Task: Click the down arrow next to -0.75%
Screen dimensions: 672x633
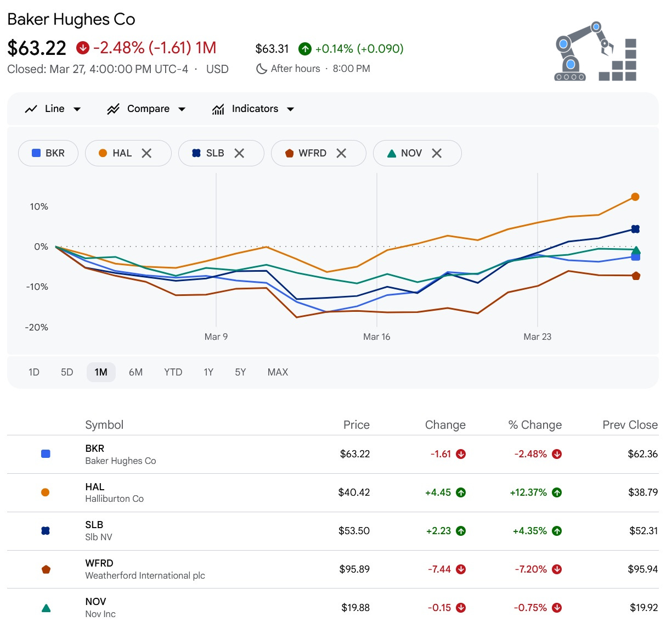Action: pos(557,608)
